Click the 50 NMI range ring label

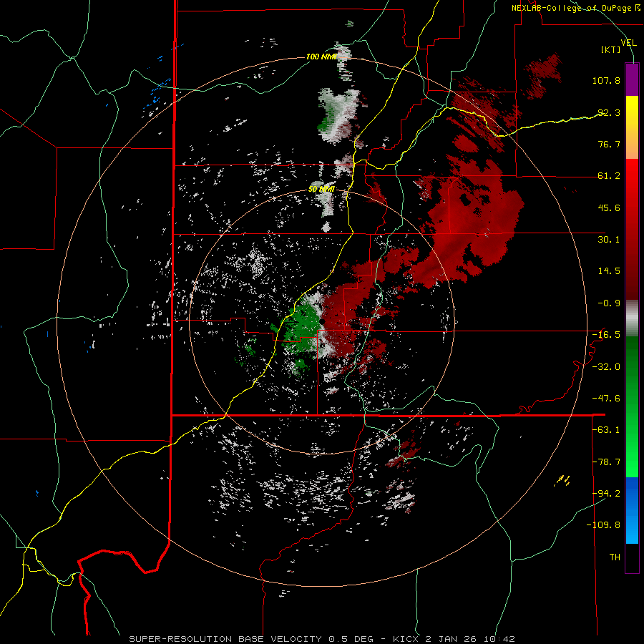click(x=321, y=190)
